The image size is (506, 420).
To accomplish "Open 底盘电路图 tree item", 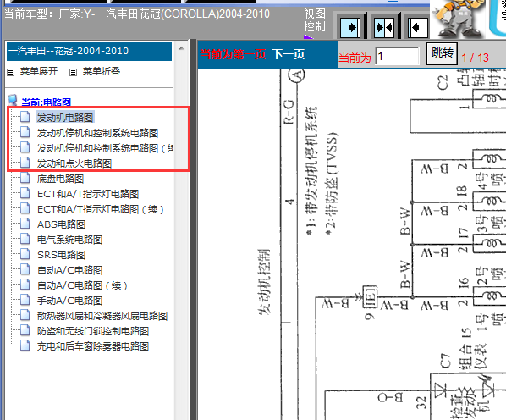I will tap(60, 179).
